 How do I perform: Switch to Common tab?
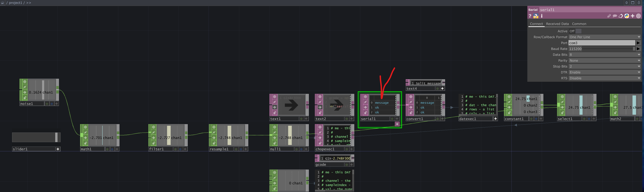point(579,24)
